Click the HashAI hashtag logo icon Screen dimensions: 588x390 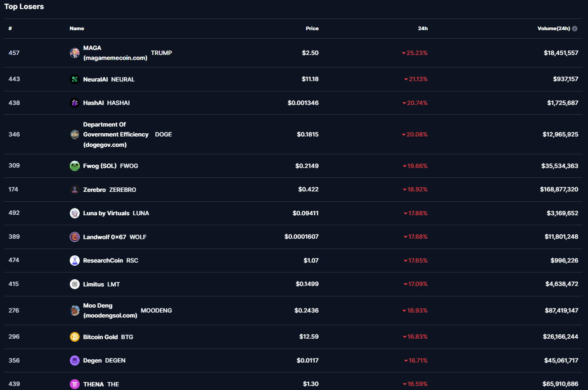pyautogui.click(x=75, y=103)
